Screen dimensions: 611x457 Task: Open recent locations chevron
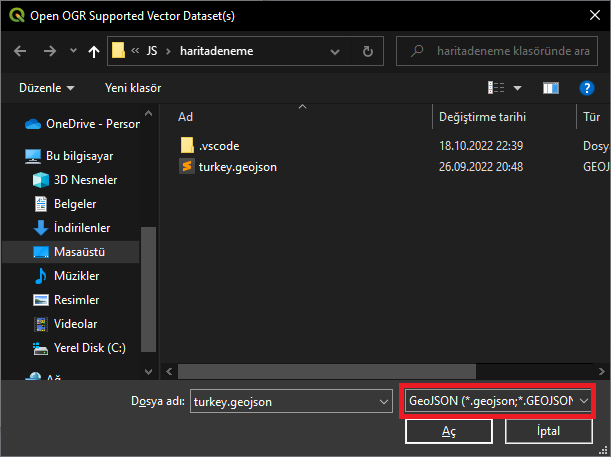pyautogui.click(x=73, y=51)
